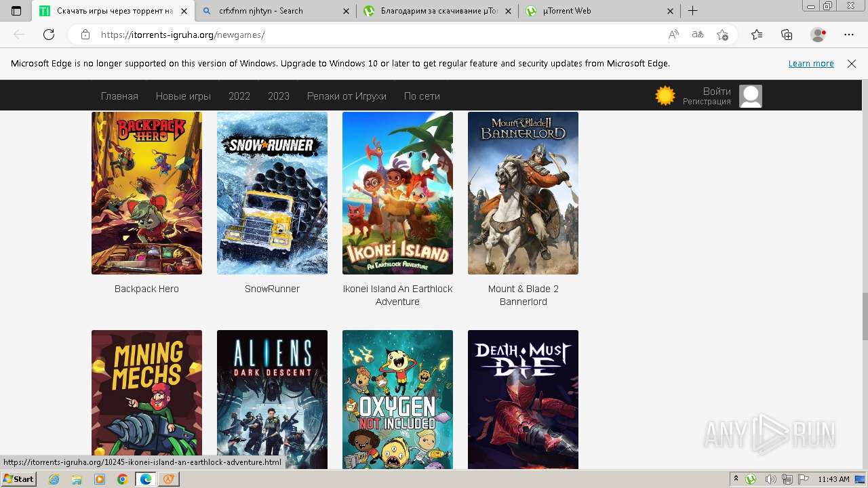This screenshot has height=488, width=868.
Task: Open Mining Mechs cover image
Action: (146, 400)
